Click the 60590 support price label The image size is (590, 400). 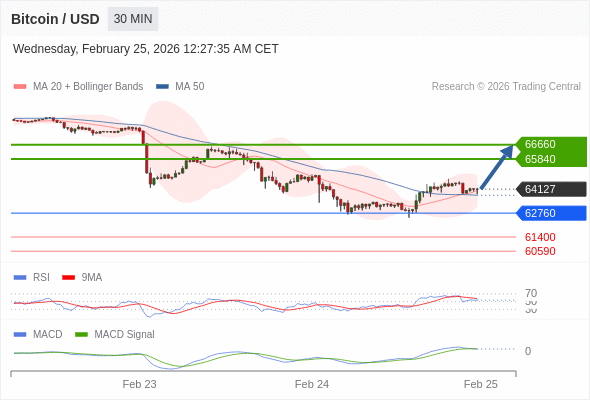540,251
